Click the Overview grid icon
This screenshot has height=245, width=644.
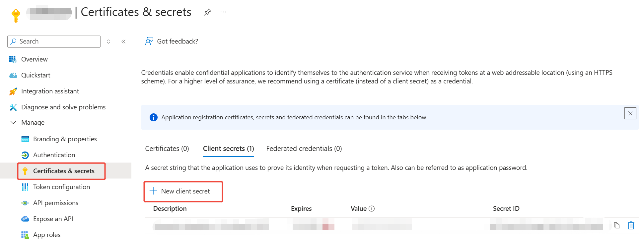(13, 59)
